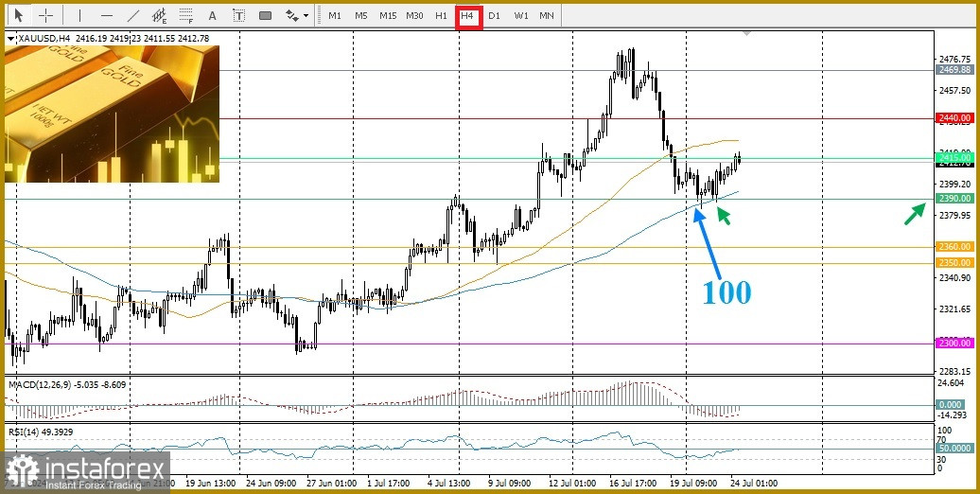Switch to W1 weekly timeframe
This screenshot has width=980, height=494.
[520, 16]
